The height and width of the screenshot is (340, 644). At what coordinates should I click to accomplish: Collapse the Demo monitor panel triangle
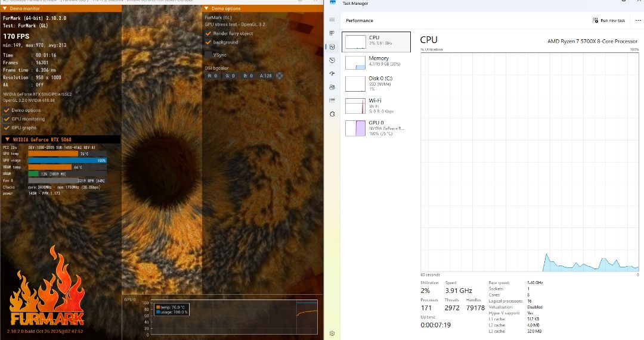coord(5,8)
